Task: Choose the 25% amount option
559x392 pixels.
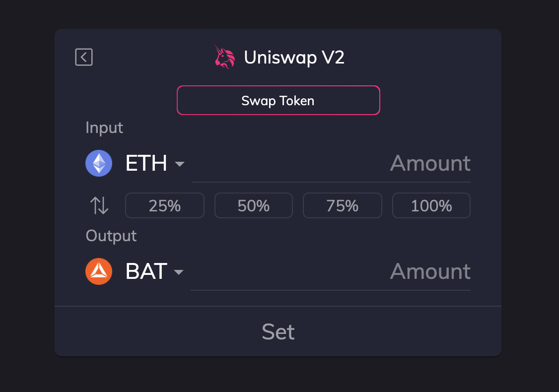Action: (165, 205)
